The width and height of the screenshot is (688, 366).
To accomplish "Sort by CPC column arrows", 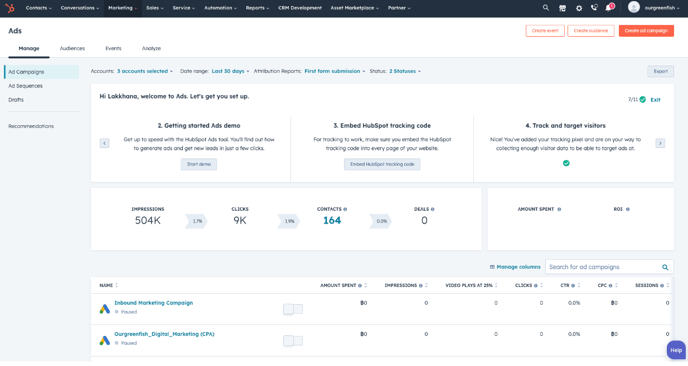I will click(616, 285).
